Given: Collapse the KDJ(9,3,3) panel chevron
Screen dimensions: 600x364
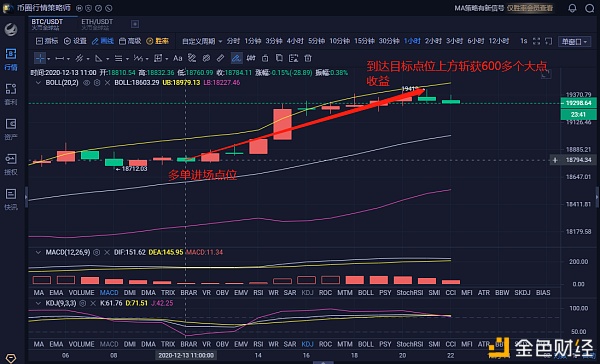Looking at the screenshot, I should click(38, 303).
